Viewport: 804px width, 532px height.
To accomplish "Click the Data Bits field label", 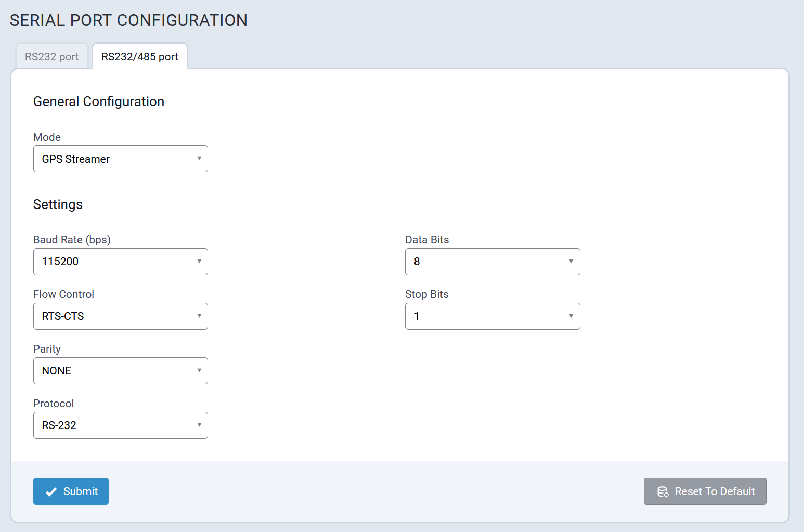I will coord(426,240).
